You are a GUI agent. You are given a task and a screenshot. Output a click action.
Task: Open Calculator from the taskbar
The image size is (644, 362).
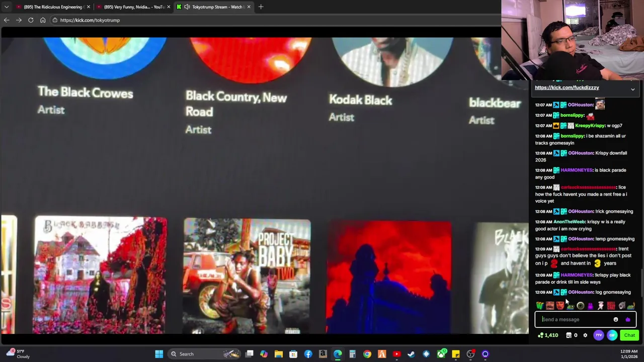click(x=352, y=354)
